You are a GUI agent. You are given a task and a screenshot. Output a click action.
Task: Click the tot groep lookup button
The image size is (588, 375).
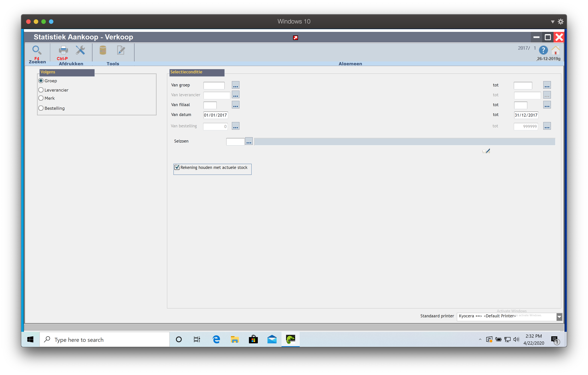[547, 85]
